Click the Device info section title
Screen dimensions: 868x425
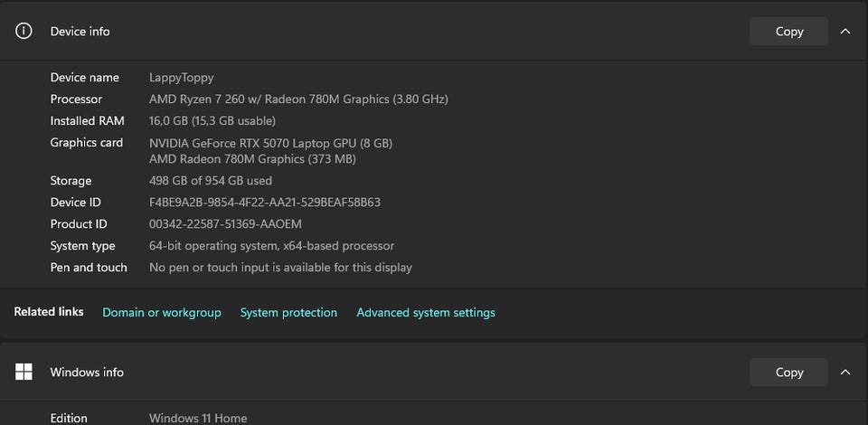coord(80,32)
